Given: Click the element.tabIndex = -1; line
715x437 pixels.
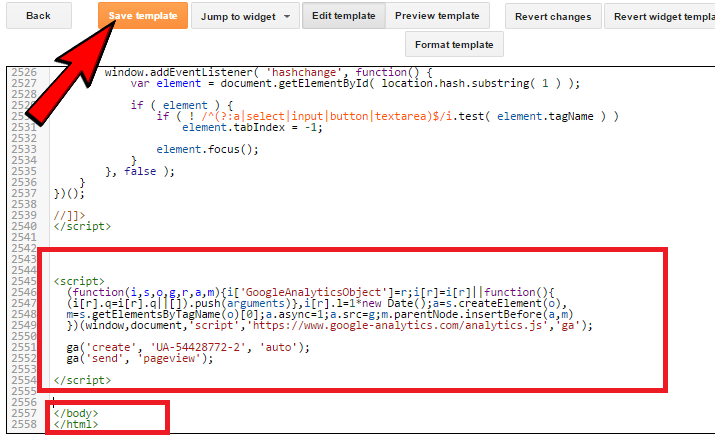Looking at the screenshot, I should click(252, 127).
